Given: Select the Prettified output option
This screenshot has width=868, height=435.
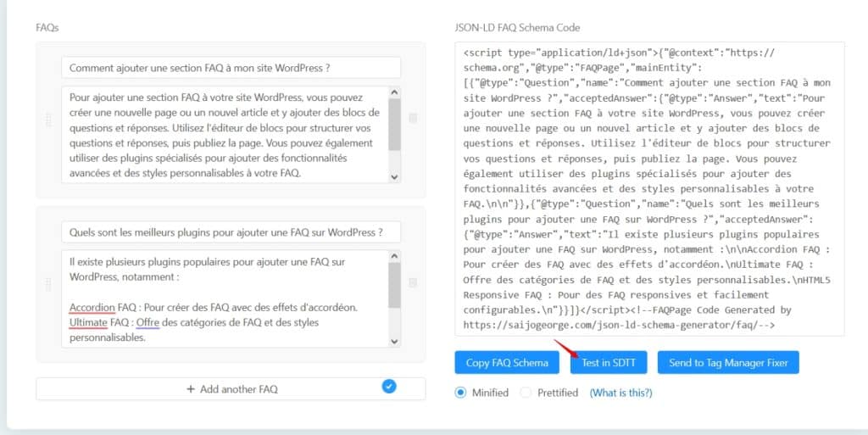Looking at the screenshot, I should click(x=526, y=393).
